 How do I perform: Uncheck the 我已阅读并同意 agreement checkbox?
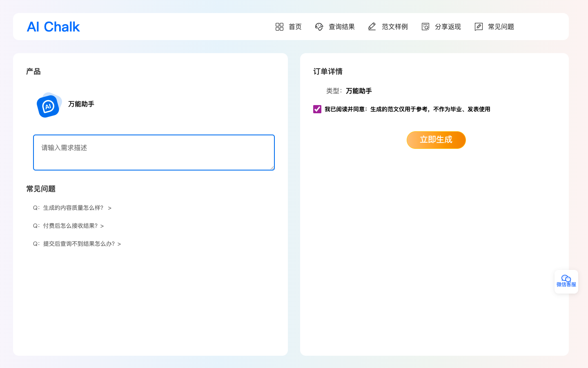[x=317, y=109]
